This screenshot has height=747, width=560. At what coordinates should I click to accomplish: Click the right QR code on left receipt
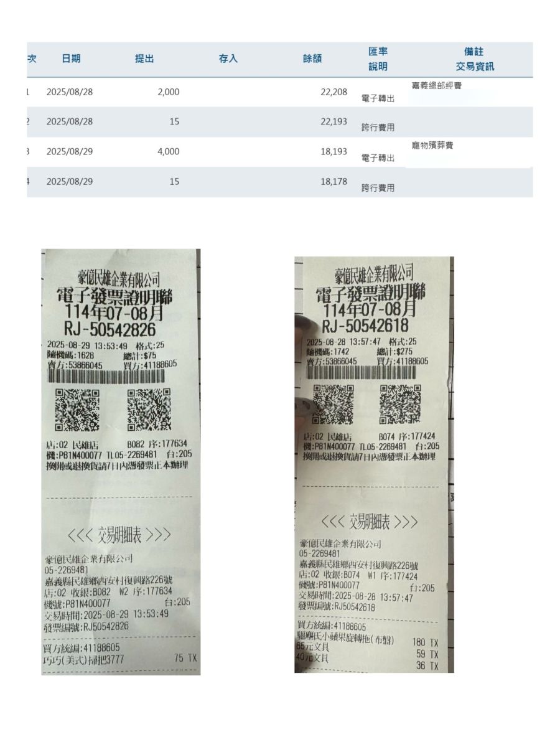click(x=149, y=410)
